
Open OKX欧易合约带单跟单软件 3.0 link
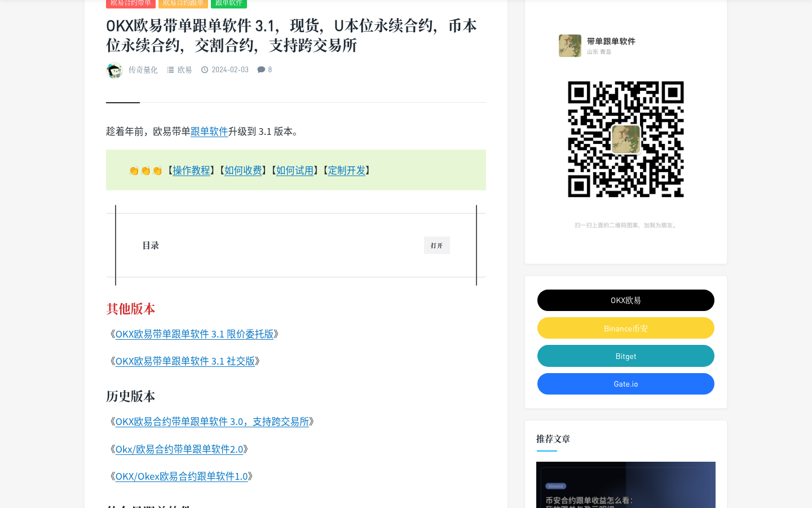[212, 422]
